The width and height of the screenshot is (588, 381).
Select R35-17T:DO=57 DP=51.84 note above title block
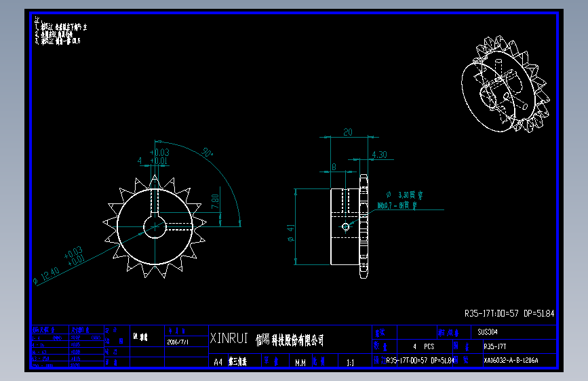pos(509,313)
